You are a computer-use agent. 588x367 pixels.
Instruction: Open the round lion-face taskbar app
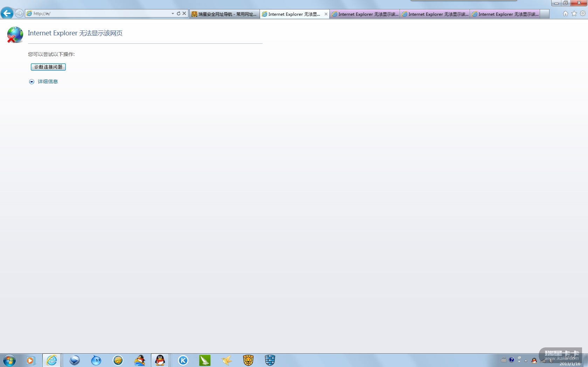118,360
